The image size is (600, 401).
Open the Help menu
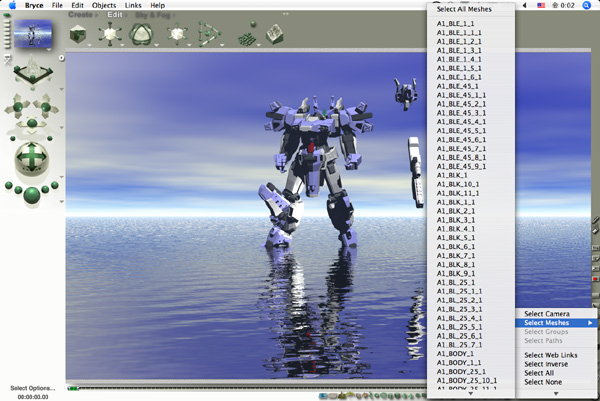[x=157, y=5]
